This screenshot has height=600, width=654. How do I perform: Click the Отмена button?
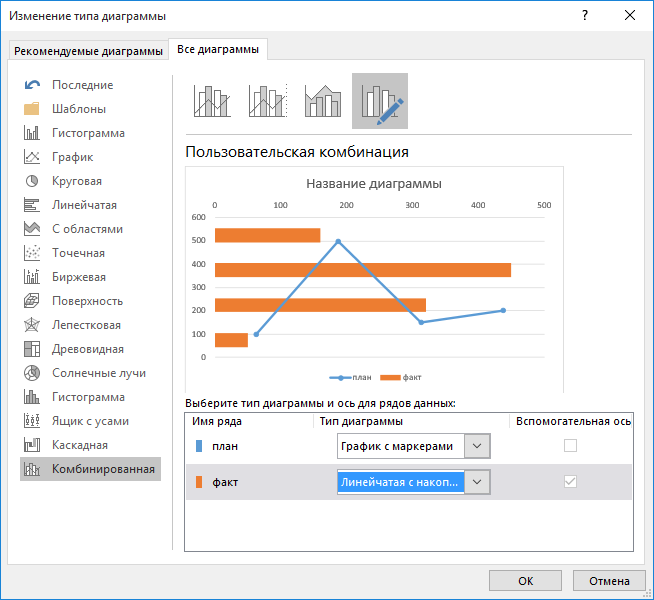[609, 581]
